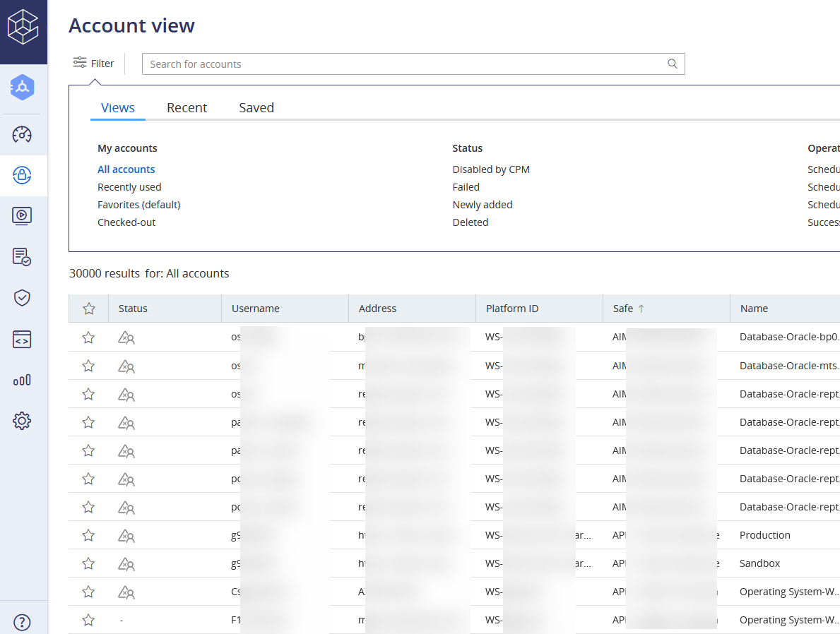Sort by the Username column header
The image size is (840, 634).
click(x=256, y=309)
